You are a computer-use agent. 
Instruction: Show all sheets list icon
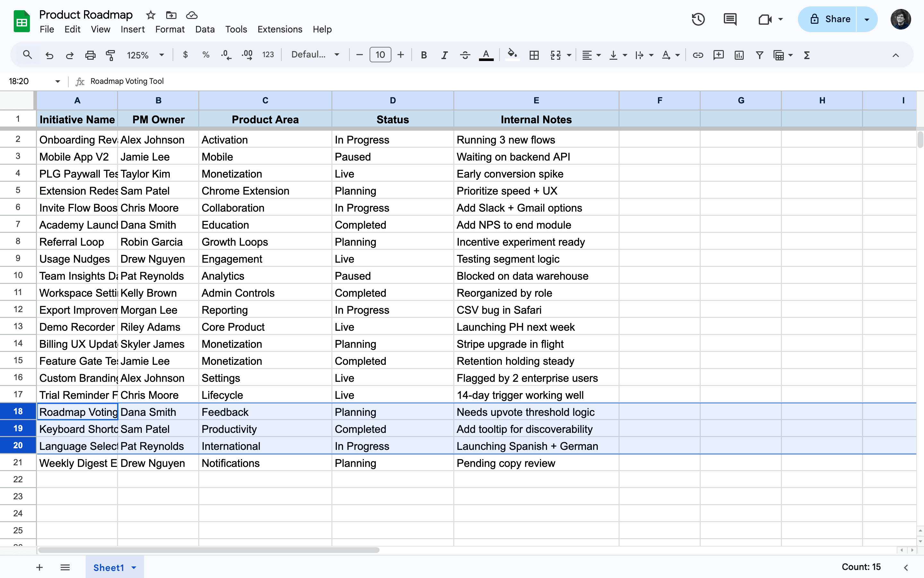[65, 567]
